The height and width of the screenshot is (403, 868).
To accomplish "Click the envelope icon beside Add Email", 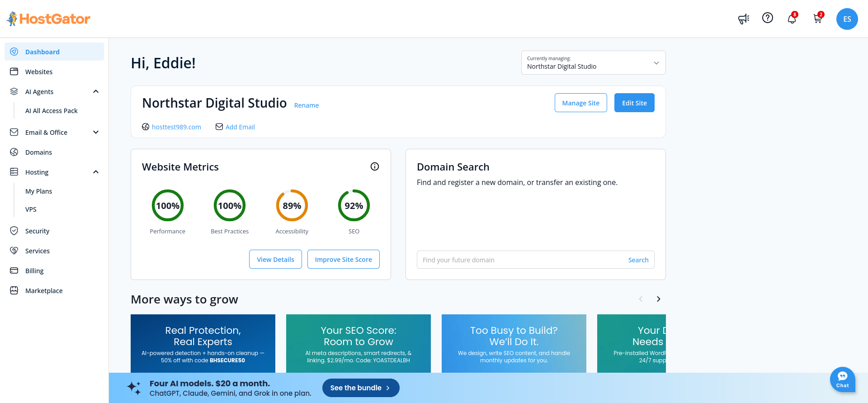I will point(219,127).
